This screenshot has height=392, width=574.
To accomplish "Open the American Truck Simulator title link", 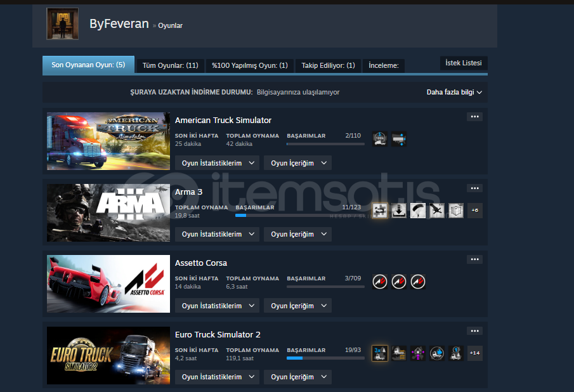I will [x=223, y=120].
